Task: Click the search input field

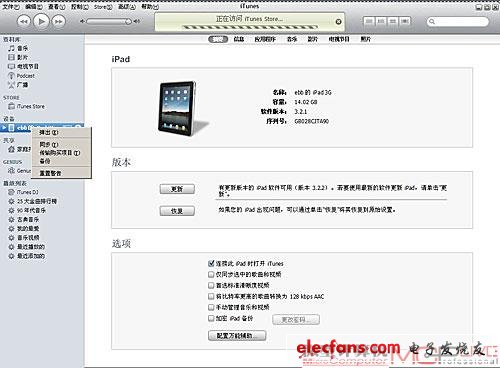Action: click(458, 22)
